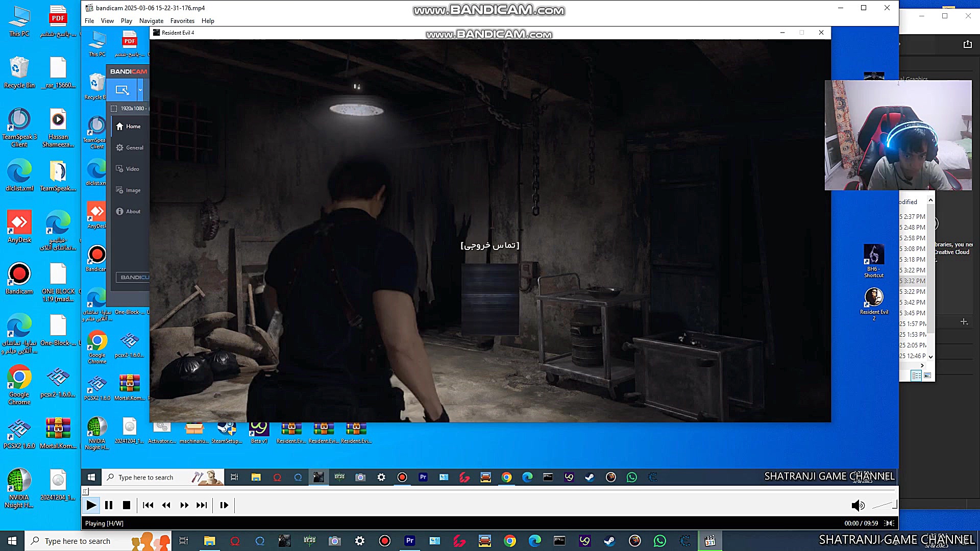Switch to Adobe Premiere Pro on the taskbar
The height and width of the screenshot is (551, 980).
point(409,541)
